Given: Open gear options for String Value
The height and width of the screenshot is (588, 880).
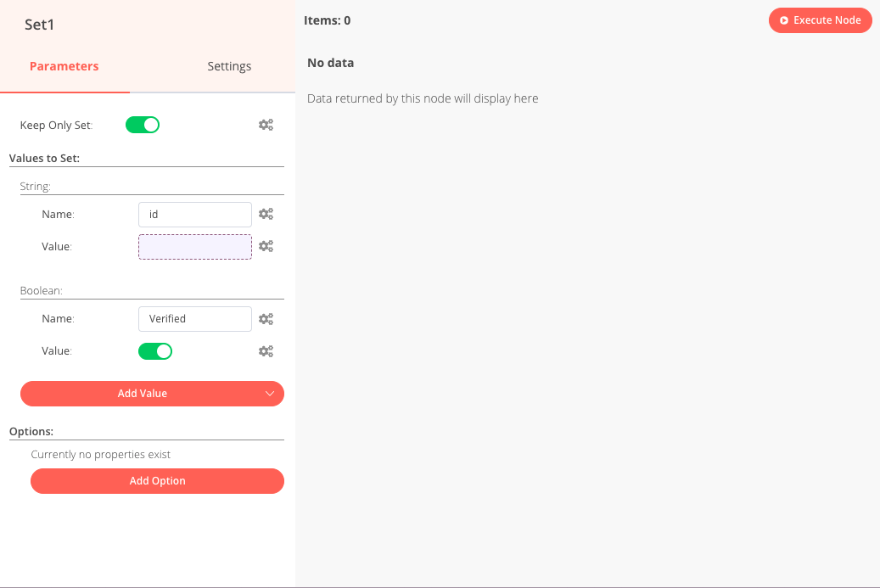Looking at the screenshot, I should click(x=266, y=246).
